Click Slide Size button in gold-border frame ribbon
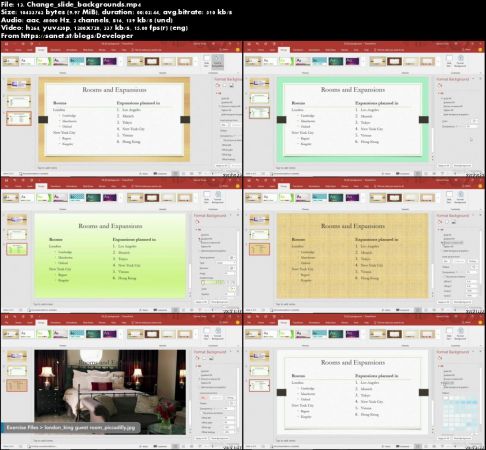Screen dimensions: 486x450 [x=207, y=61]
